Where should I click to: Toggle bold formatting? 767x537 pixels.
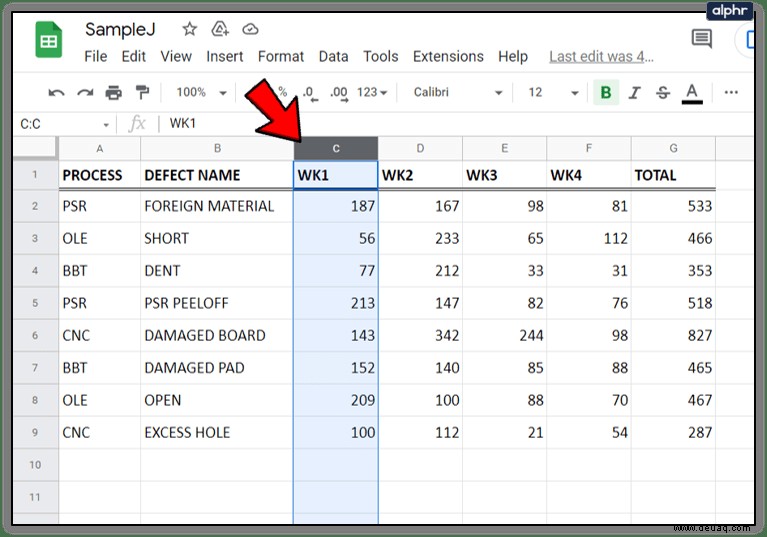click(606, 92)
